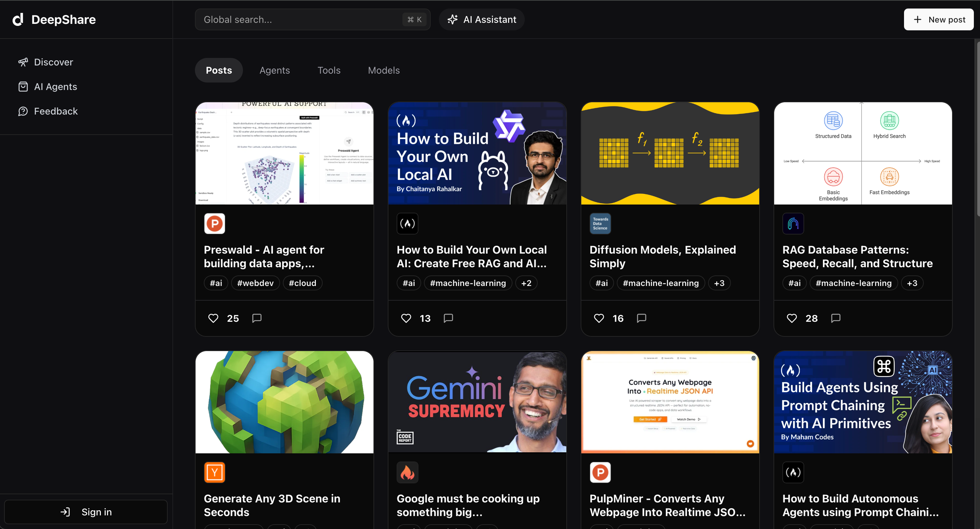
Task: Click Towards Data Science source icon
Action: (x=600, y=223)
